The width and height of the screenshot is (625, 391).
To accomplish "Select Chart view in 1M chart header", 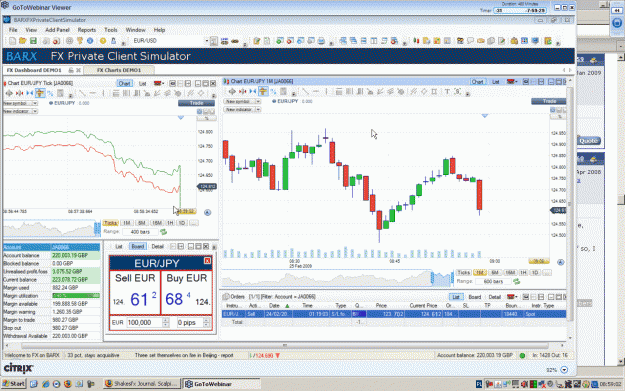I will [x=477, y=82].
